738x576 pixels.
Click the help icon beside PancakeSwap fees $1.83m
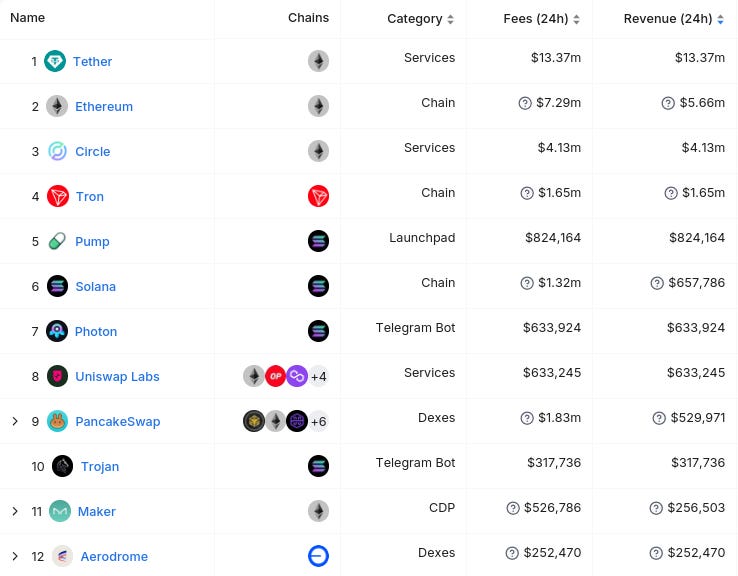point(527,418)
